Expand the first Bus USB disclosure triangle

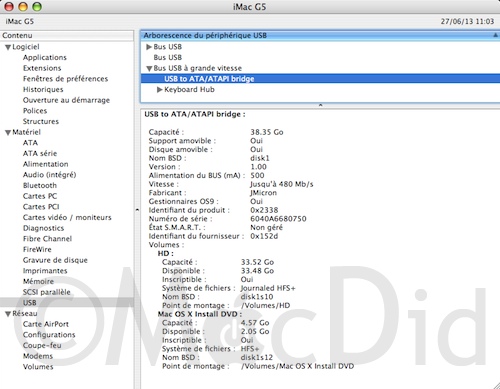tap(149, 47)
